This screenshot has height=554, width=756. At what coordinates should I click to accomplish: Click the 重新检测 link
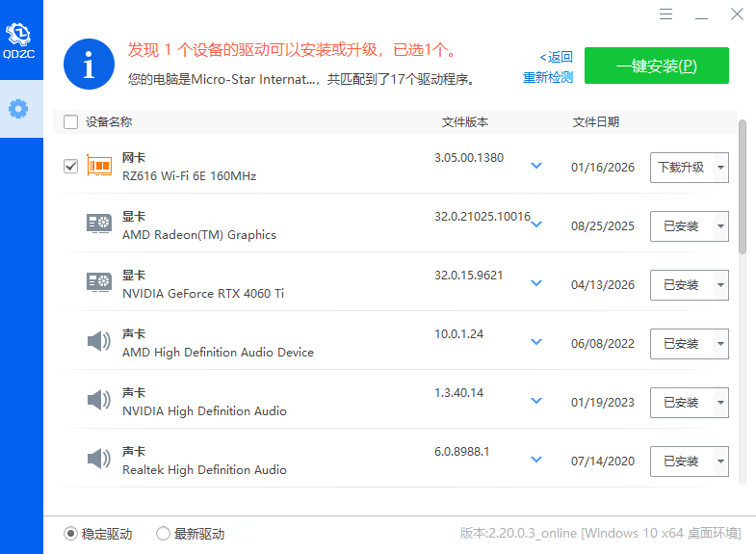[x=548, y=77]
